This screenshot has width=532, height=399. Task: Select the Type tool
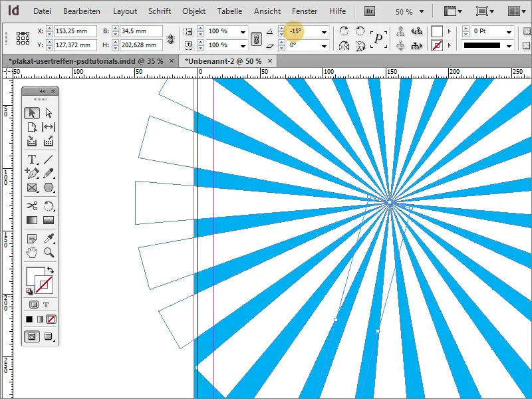point(32,159)
